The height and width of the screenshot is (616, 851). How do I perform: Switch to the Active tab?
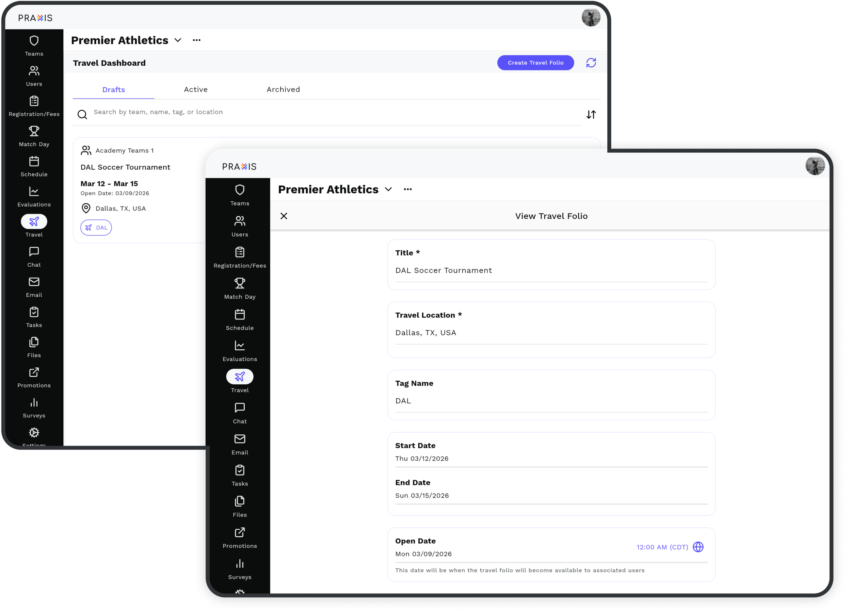(x=195, y=89)
